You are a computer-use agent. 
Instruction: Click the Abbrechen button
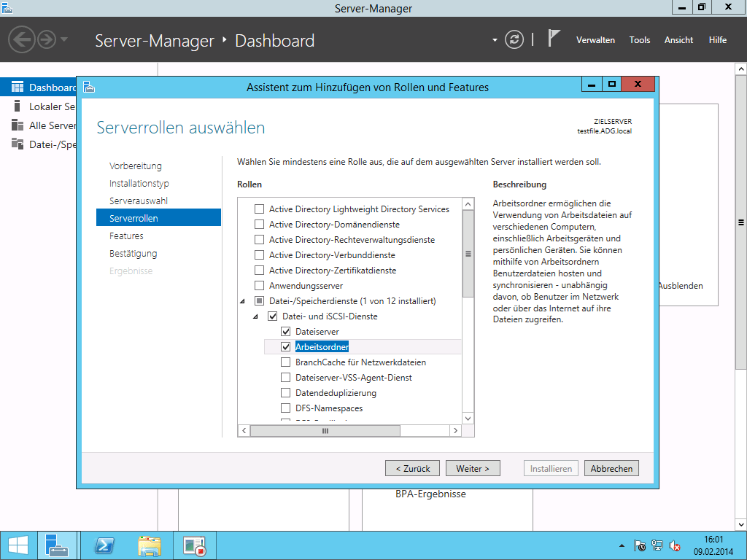[611, 468]
